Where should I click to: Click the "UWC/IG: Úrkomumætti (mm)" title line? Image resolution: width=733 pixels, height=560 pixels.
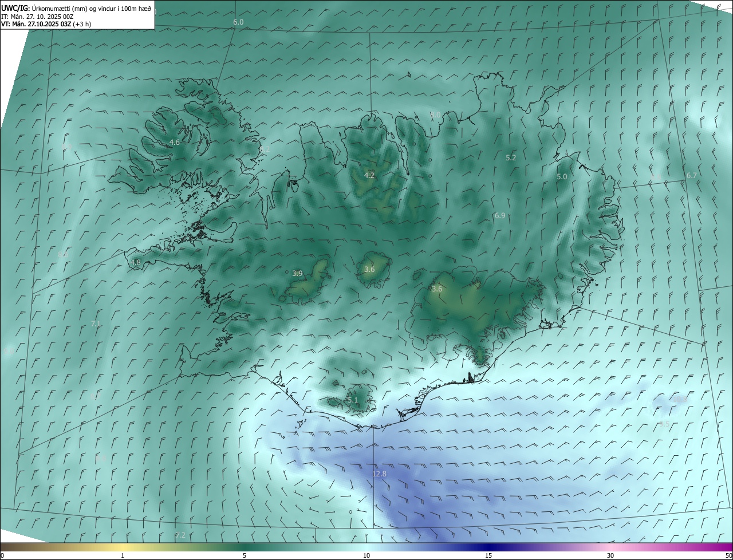coord(76,7)
